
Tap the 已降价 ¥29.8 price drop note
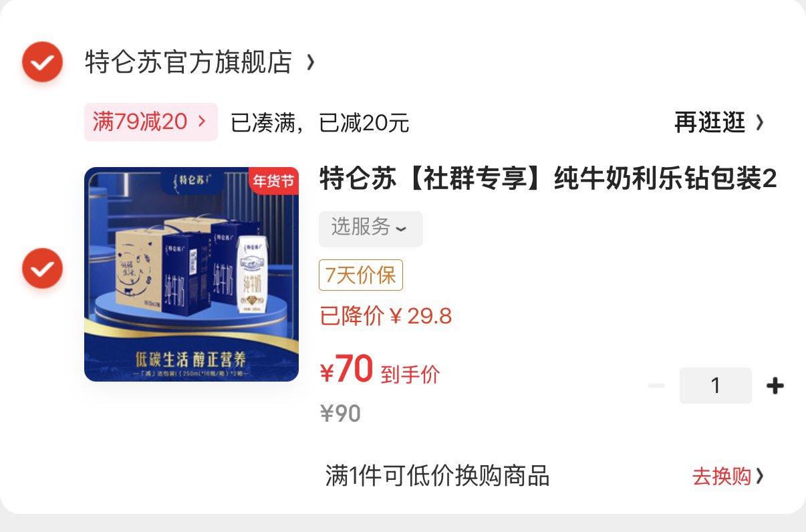(x=386, y=315)
